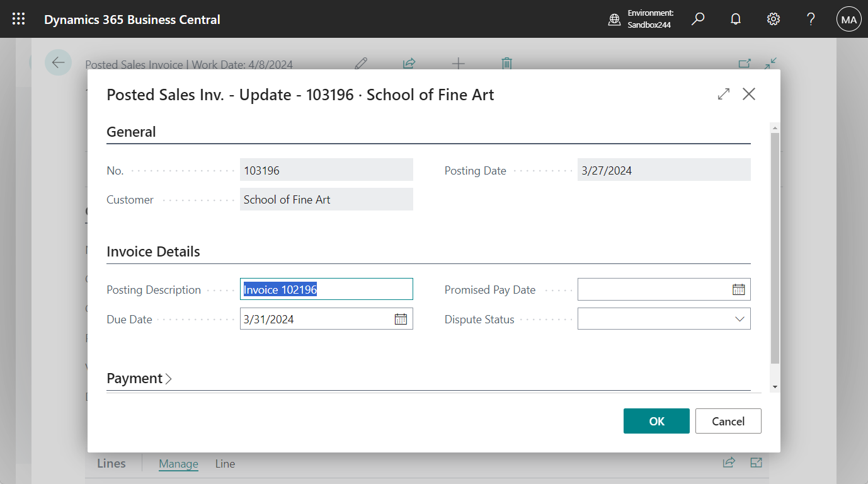Click the edit pencil icon on the invoice toolbar

[361, 64]
